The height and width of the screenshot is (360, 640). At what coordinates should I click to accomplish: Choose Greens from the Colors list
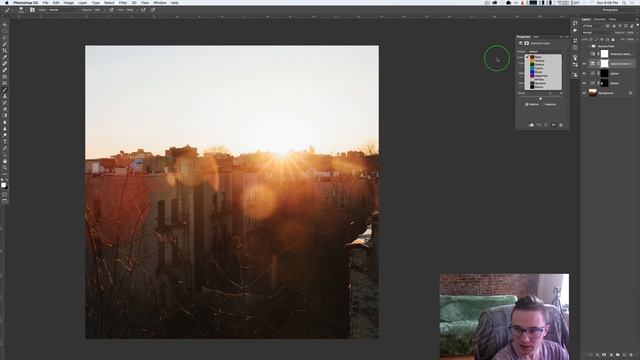click(x=544, y=64)
